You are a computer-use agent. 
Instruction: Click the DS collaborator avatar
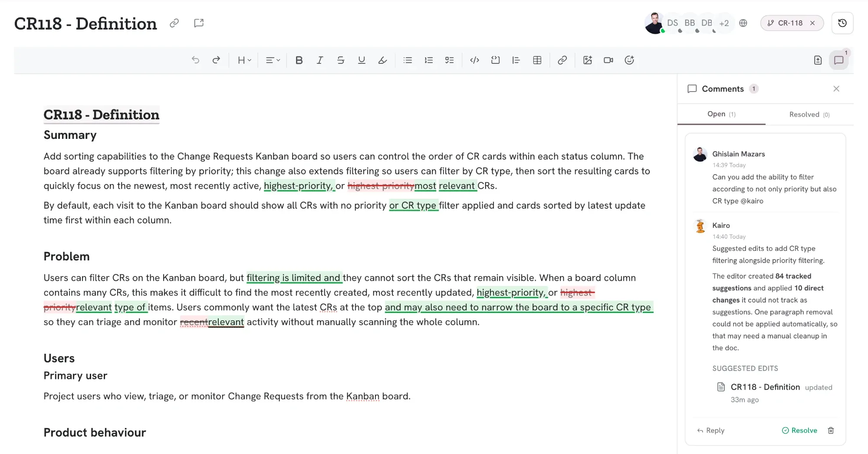672,23
